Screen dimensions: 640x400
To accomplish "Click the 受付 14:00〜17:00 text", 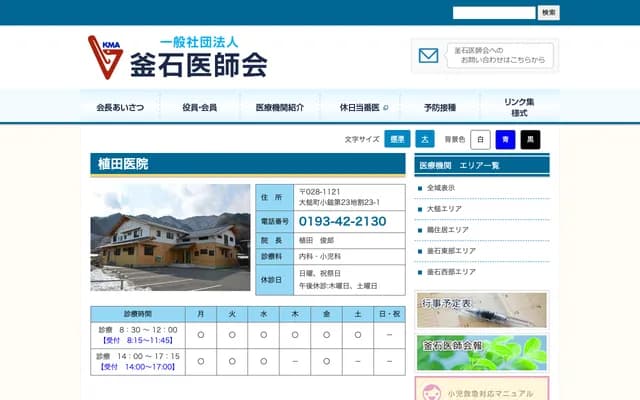I will point(138,367).
